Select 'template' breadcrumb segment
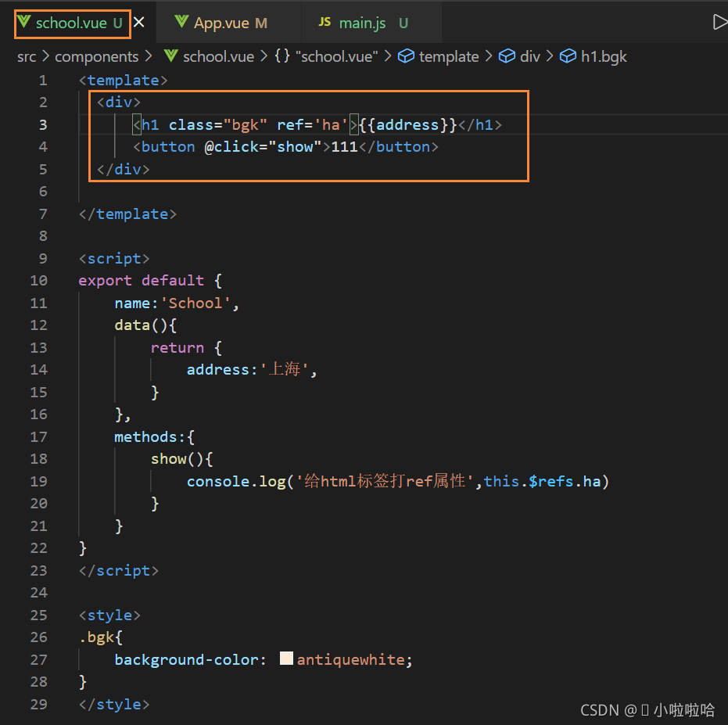728x725 pixels. [x=449, y=56]
